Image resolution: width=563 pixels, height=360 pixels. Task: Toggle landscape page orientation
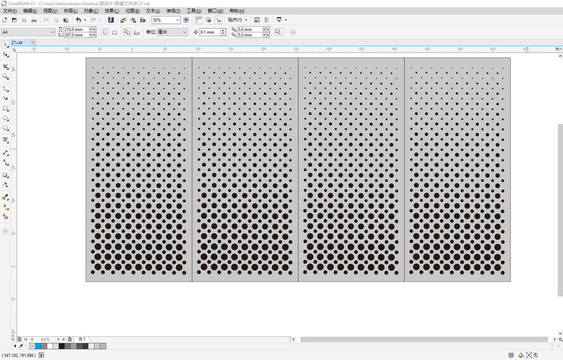pos(115,32)
